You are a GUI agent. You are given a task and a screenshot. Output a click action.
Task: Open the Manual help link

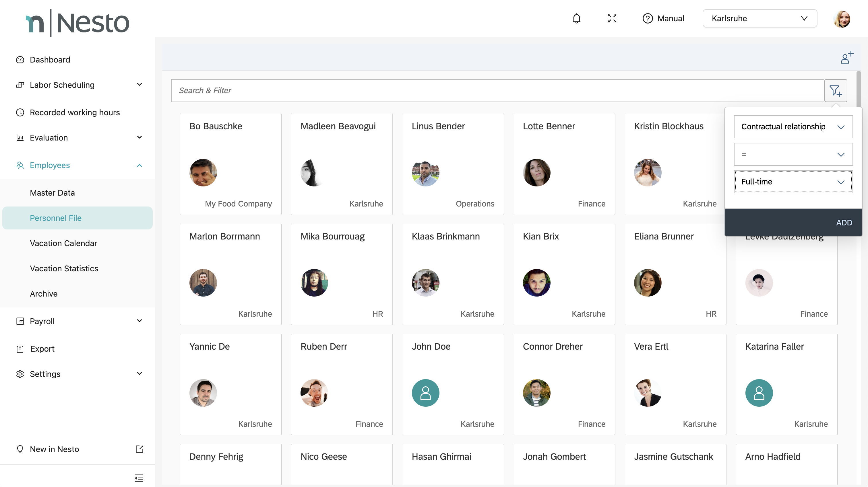(663, 19)
